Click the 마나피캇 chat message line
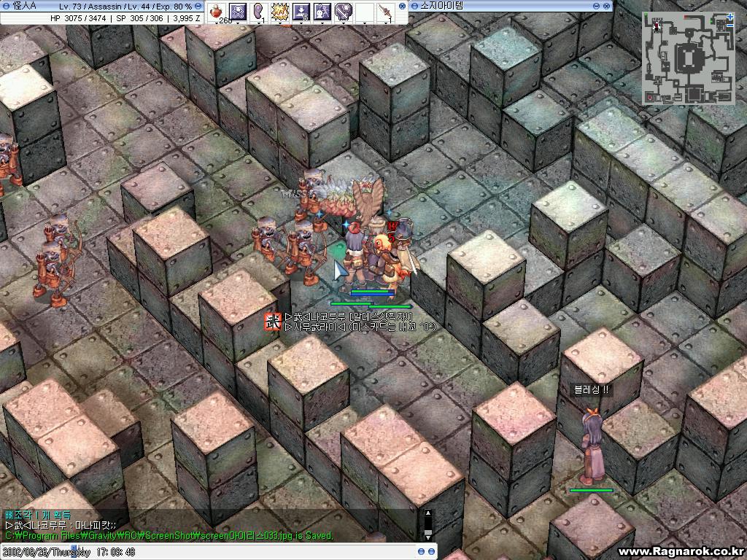Screen dimensions: 747x560 (x=61, y=526)
